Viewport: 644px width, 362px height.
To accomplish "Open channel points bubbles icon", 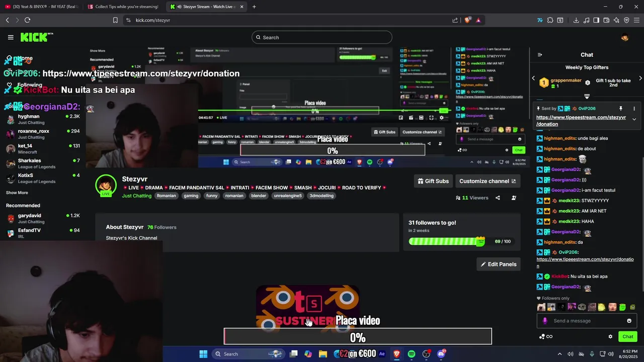I will (542, 336).
